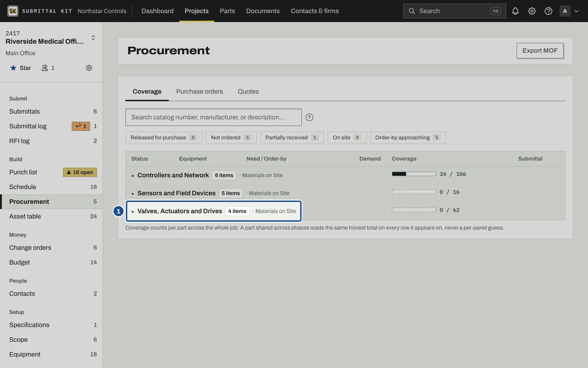This screenshot has height=368, width=588.
Task: Switch to the Coverage tab
Action: (x=147, y=92)
